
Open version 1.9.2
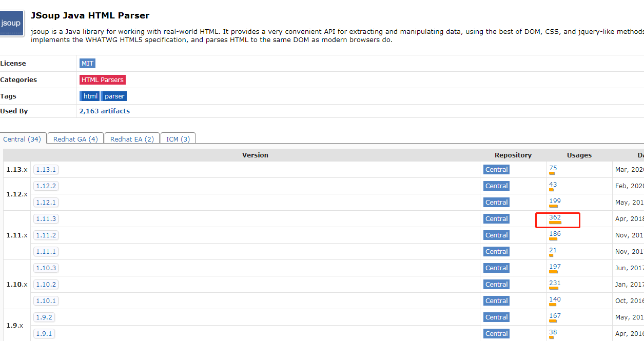[x=44, y=317]
